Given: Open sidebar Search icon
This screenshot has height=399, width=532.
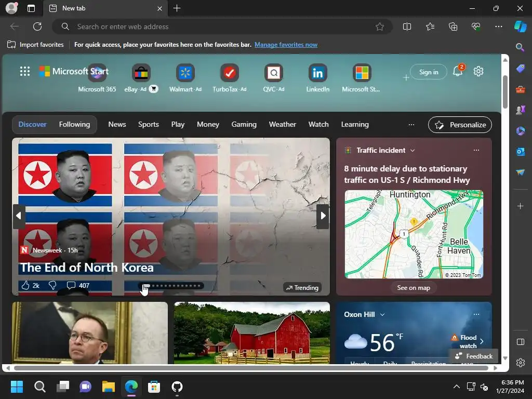Looking at the screenshot, I should (x=520, y=47).
